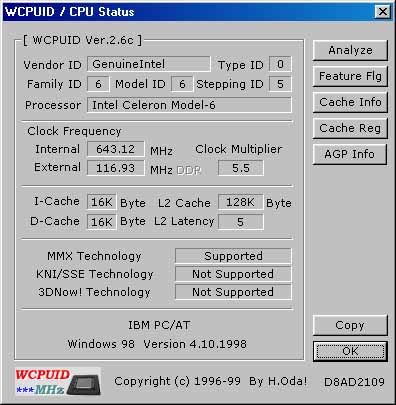
Task: Open the Cache Info window
Action: [350, 102]
